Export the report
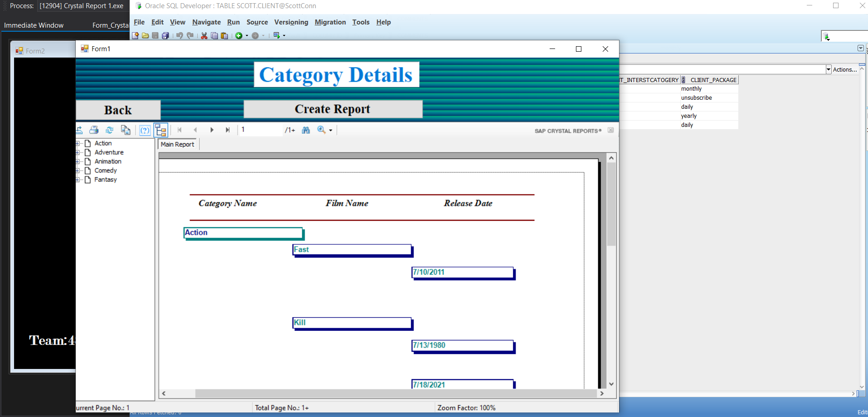Screen dimensions: 868x417 tap(79, 130)
